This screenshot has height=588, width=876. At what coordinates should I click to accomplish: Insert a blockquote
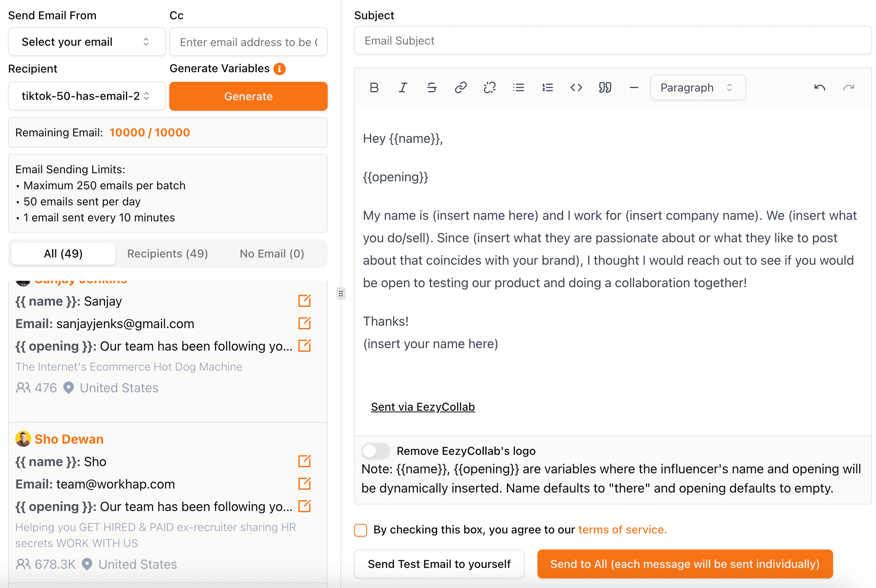pos(605,87)
